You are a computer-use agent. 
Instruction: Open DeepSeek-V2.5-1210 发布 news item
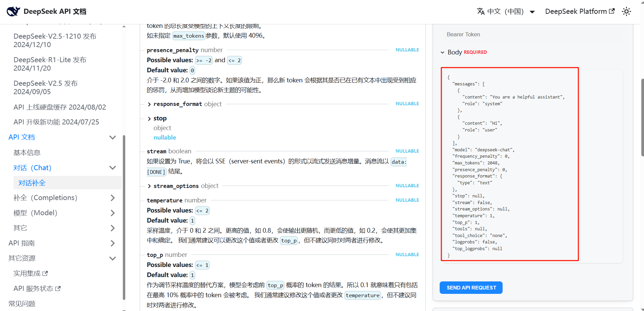[55, 40]
